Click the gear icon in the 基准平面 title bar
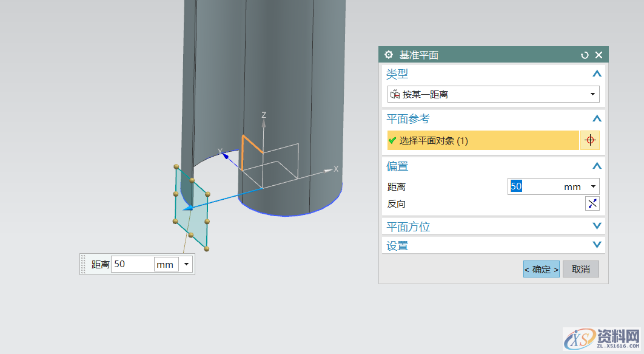The height and width of the screenshot is (354, 644). point(389,55)
